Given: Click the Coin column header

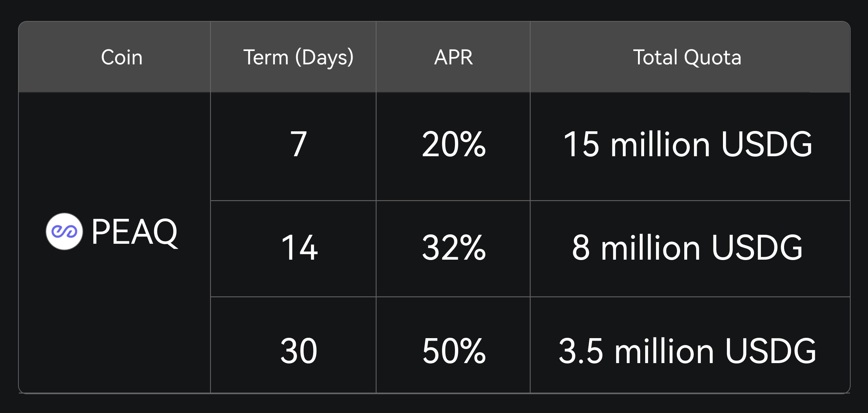Looking at the screenshot, I should coord(122,57).
